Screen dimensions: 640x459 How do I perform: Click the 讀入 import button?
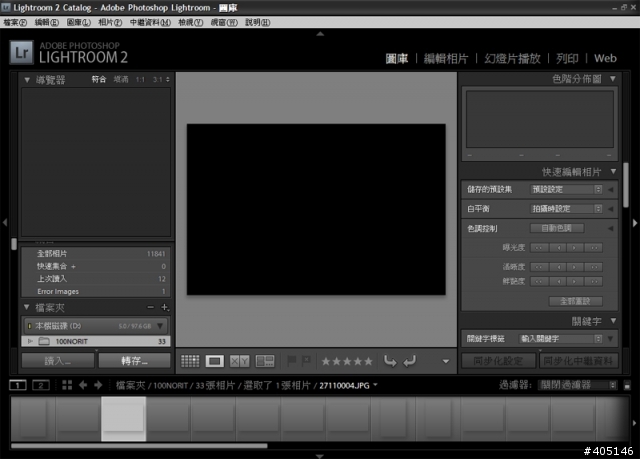(x=58, y=361)
